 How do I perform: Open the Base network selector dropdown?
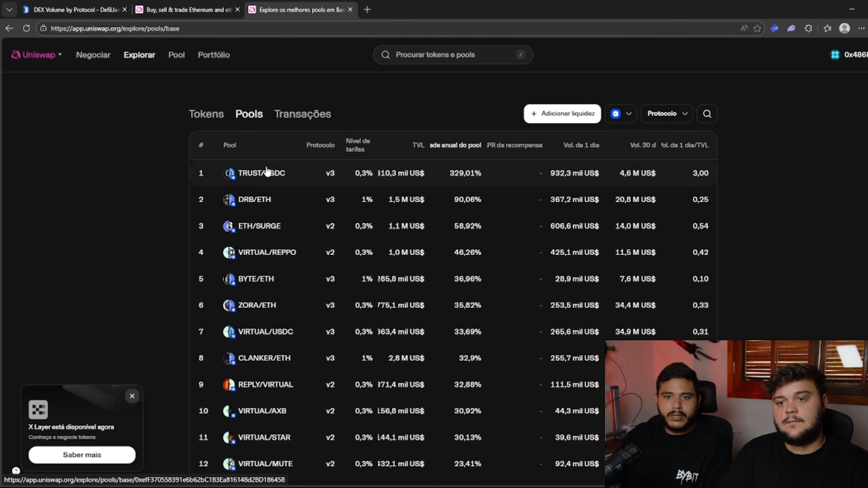point(620,114)
